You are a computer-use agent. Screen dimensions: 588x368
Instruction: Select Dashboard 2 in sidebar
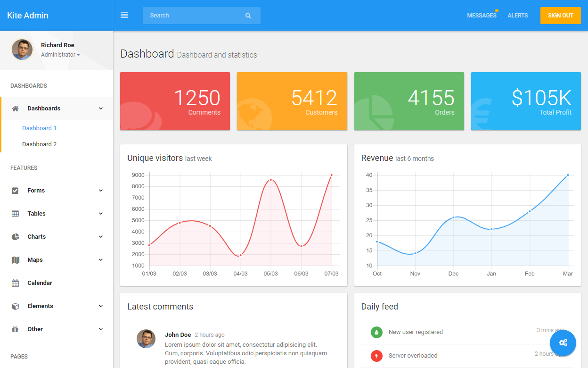(39, 144)
